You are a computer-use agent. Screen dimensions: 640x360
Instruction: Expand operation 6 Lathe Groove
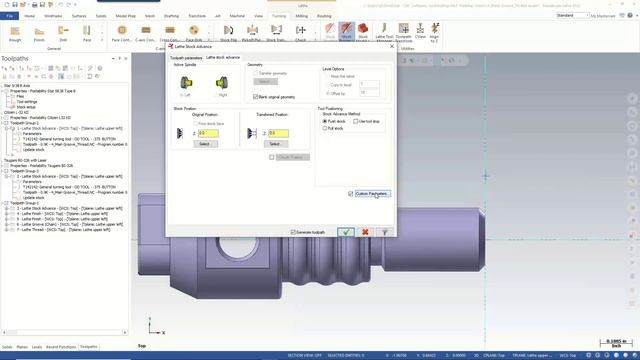coord(7,224)
